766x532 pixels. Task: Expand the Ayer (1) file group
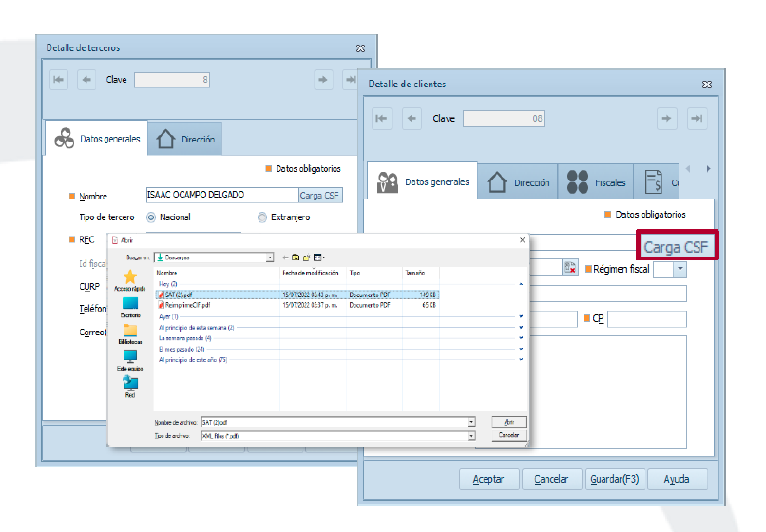point(521,316)
